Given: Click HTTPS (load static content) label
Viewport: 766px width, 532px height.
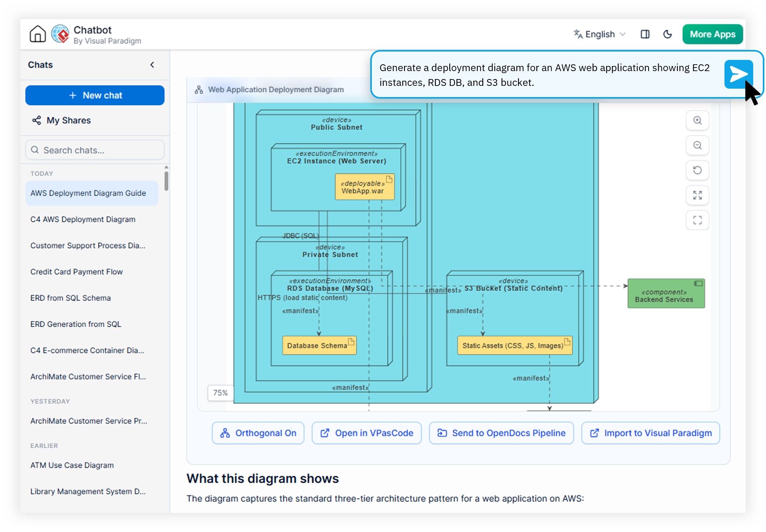Looking at the screenshot, I should (302, 298).
